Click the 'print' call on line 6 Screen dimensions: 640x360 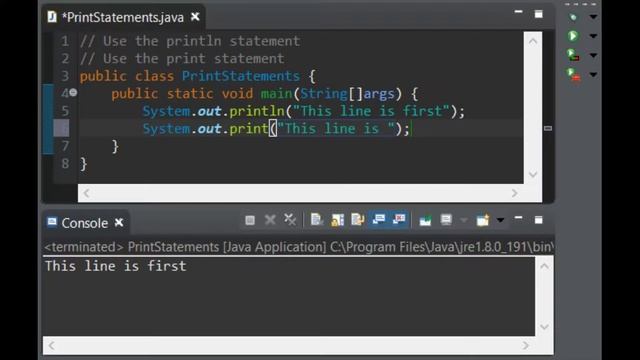(x=249, y=129)
